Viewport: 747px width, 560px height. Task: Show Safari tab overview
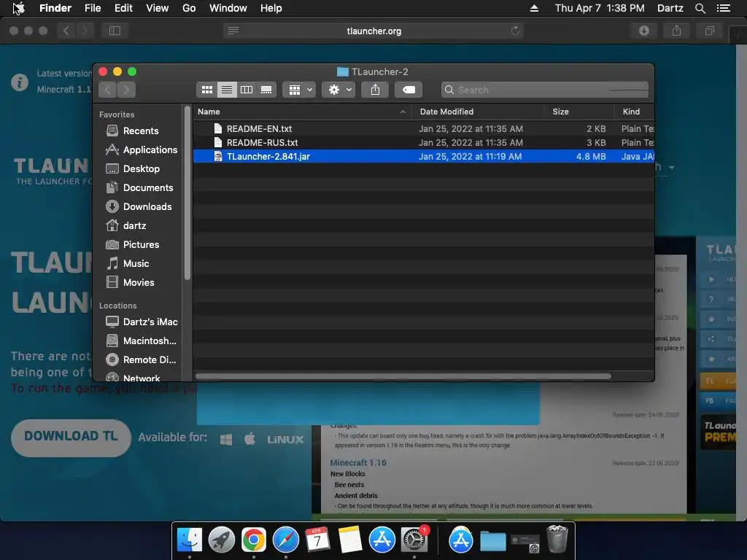pos(709,31)
